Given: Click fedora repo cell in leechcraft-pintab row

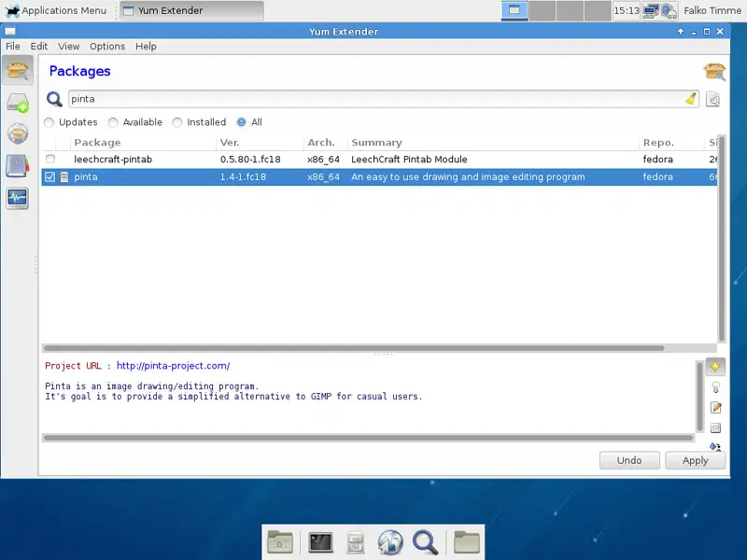Looking at the screenshot, I should click(x=658, y=160).
